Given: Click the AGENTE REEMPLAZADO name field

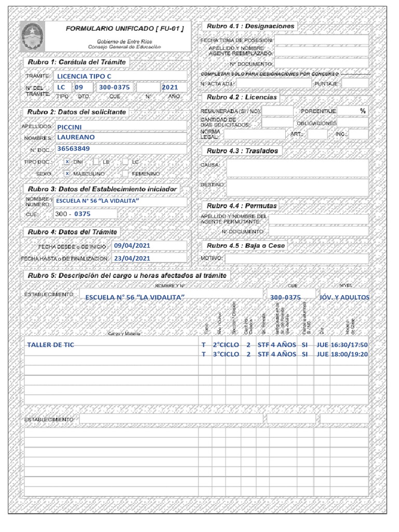Looking at the screenshot, I should coord(322,51).
